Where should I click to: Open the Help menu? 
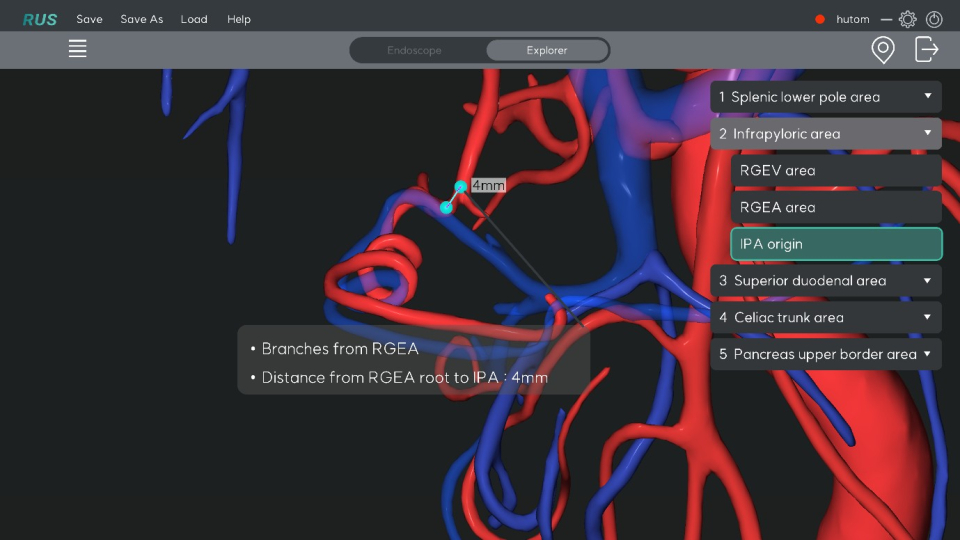pyautogui.click(x=239, y=19)
